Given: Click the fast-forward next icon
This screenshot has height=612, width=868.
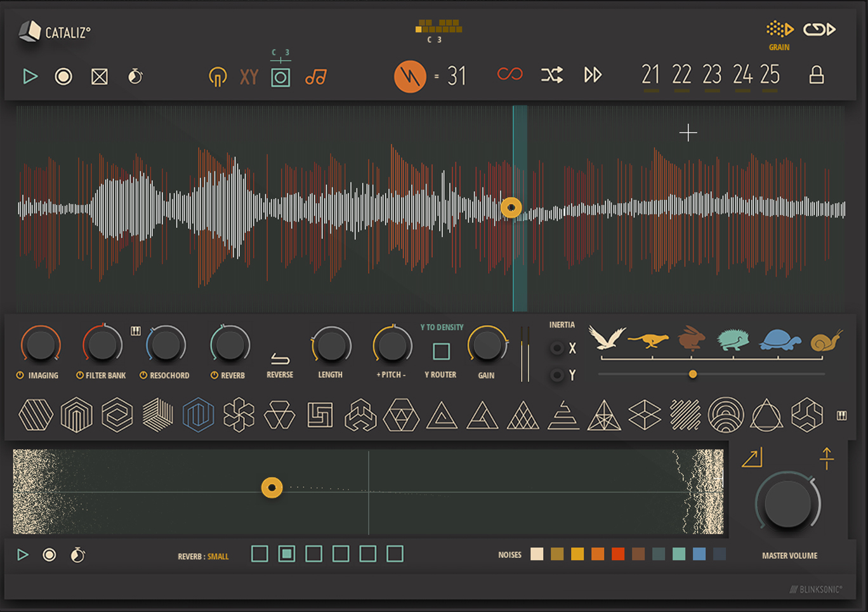Looking at the screenshot, I should click(x=593, y=75).
